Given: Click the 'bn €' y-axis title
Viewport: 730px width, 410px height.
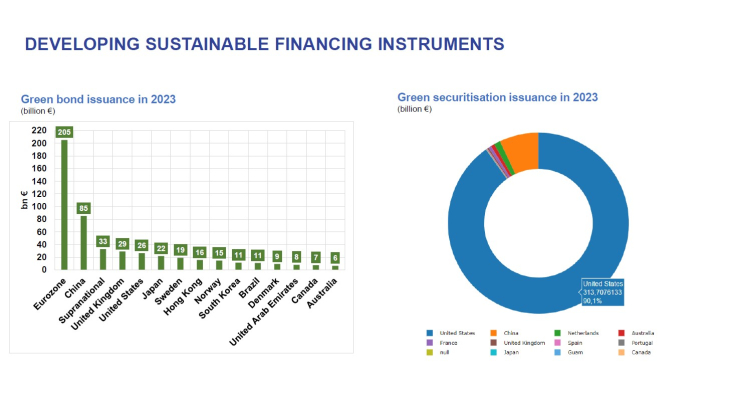Looking at the screenshot, I should 25,200.
